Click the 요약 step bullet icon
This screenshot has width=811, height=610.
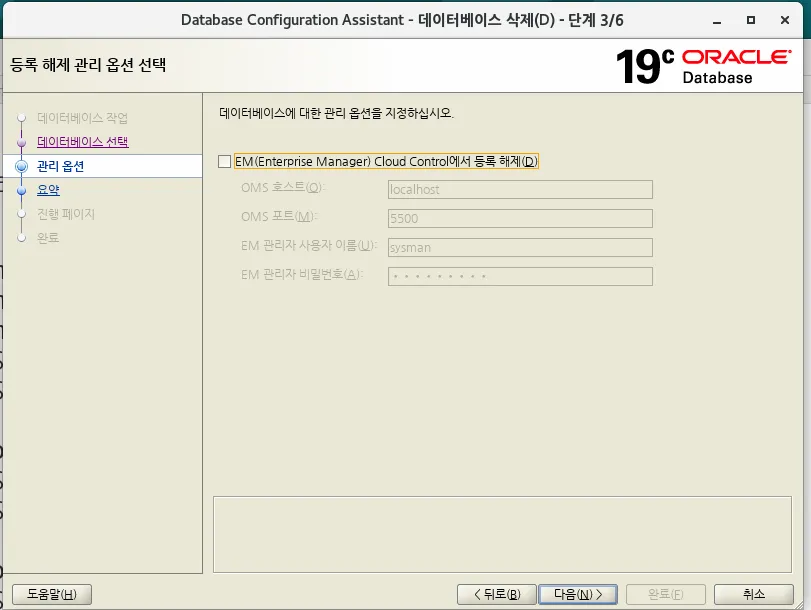(22, 190)
